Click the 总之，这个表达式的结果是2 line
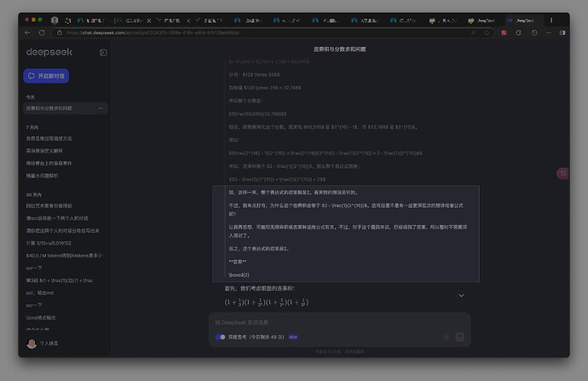This screenshot has width=588, height=381. pyautogui.click(x=259, y=249)
